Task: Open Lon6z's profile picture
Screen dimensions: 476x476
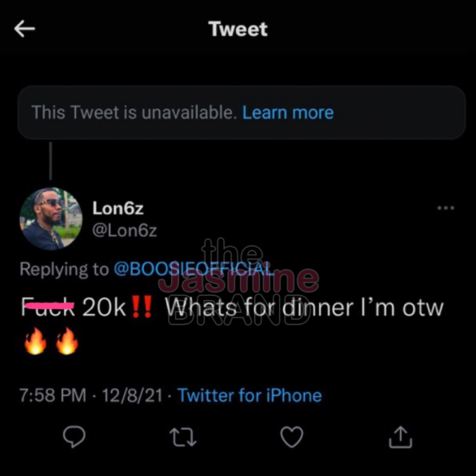Action: (50, 218)
